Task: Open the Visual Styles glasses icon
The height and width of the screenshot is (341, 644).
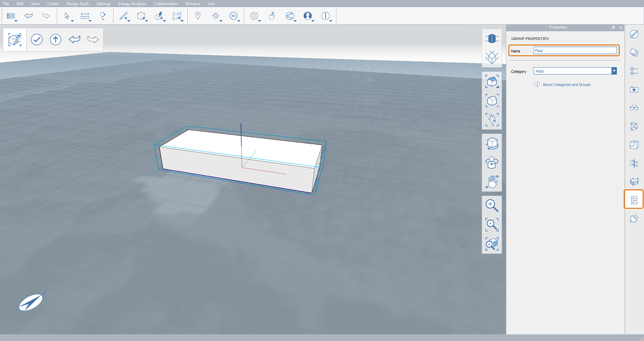Action: click(x=634, y=108)
